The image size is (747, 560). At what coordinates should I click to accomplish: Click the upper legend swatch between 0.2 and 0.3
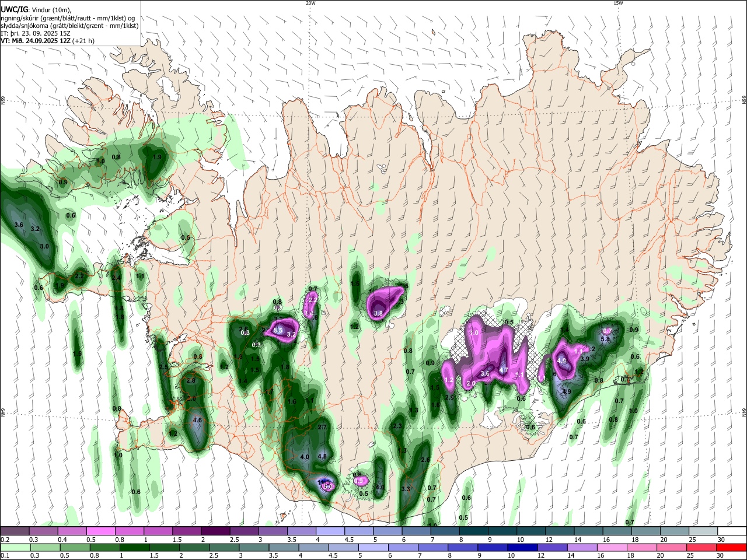15,531
